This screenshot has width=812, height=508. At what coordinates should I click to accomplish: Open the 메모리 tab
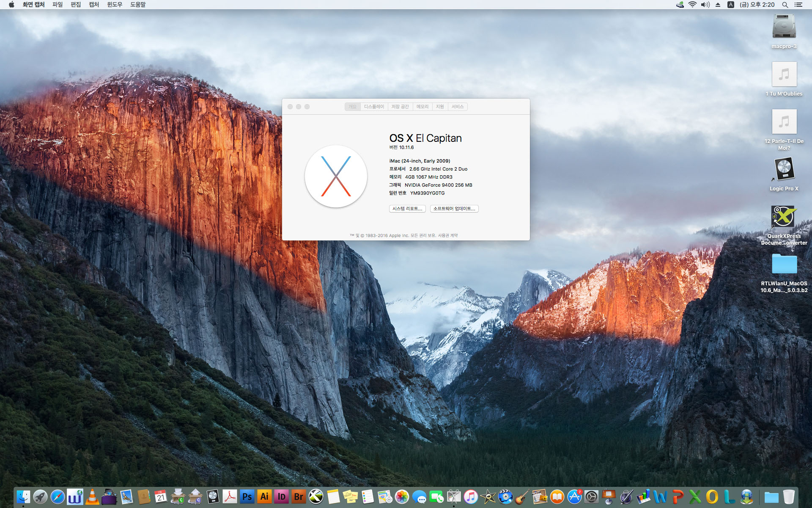[x=422, y=107]
